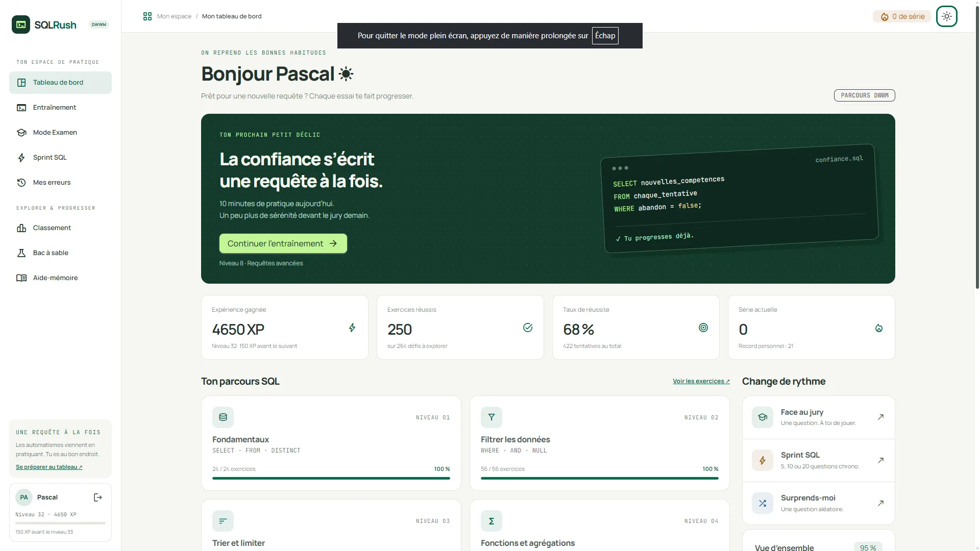The width and height of the screenshot is (980, 551).
Task: Follow the Voir les exercices link
Action: click(x=701, y=381)
